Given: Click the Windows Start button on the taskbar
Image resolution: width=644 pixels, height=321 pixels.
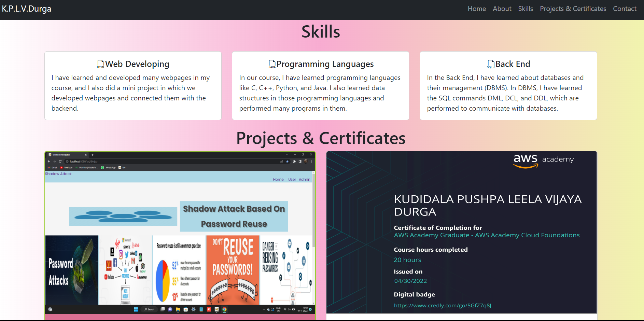Looking at the screenshot, I should point(136,309).
